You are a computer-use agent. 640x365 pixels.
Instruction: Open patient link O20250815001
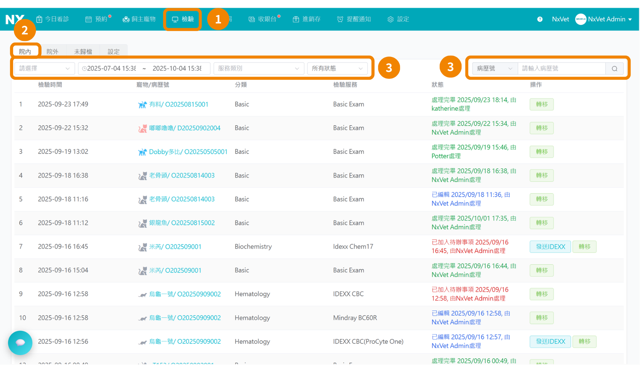coord(179,105)
